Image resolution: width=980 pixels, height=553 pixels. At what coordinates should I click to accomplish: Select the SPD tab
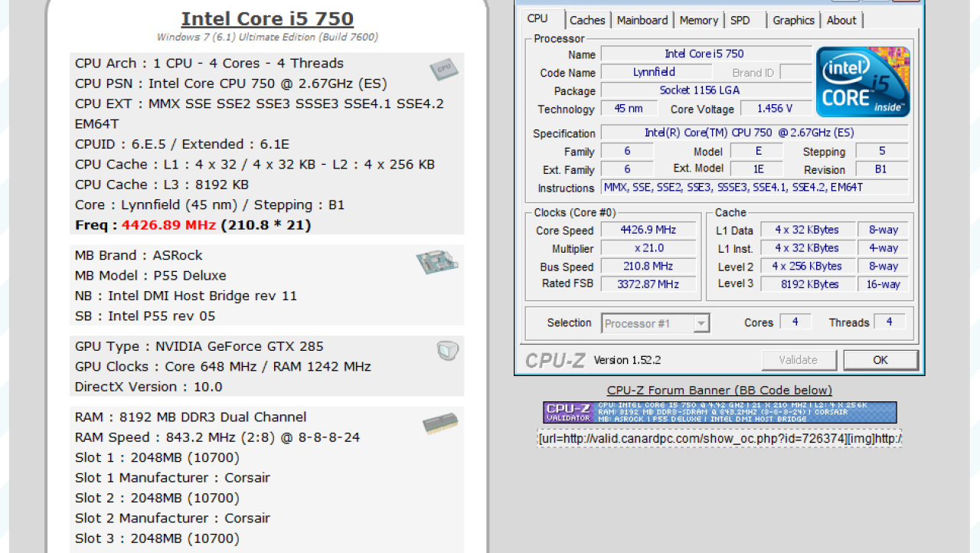pyautogui.click(x=740, y=21)
